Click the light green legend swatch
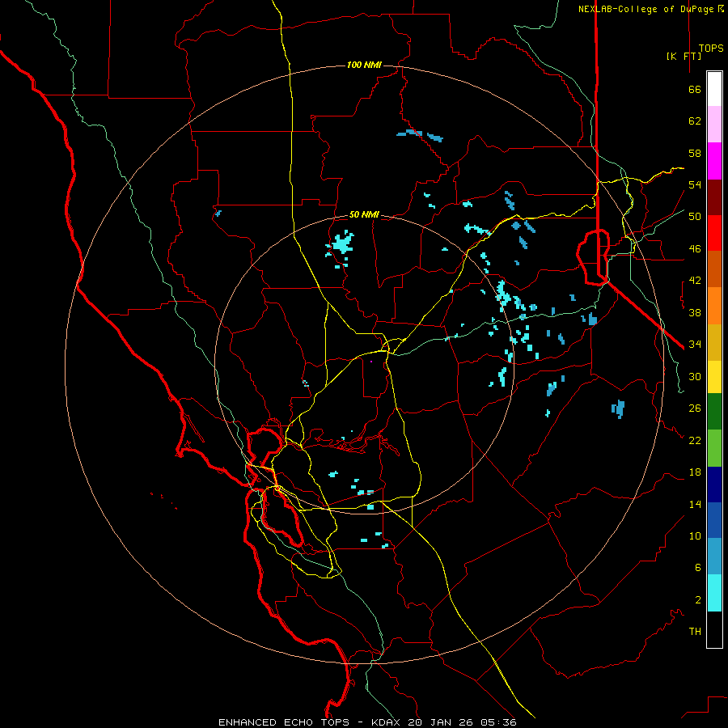The image size is (728, 728). [x=714, y=448]
